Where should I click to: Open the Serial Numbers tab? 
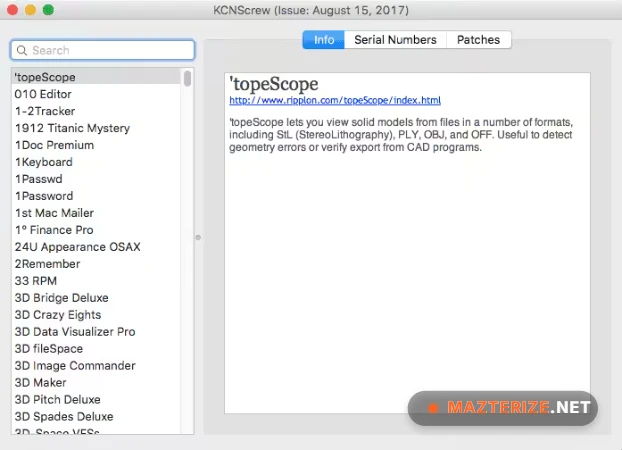coord(395,40)
